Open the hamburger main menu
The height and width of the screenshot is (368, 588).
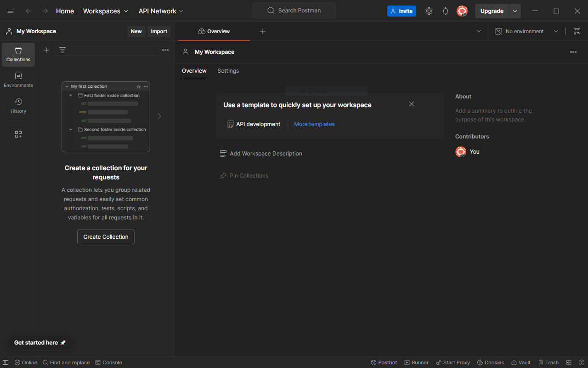[x=11, y=11]
